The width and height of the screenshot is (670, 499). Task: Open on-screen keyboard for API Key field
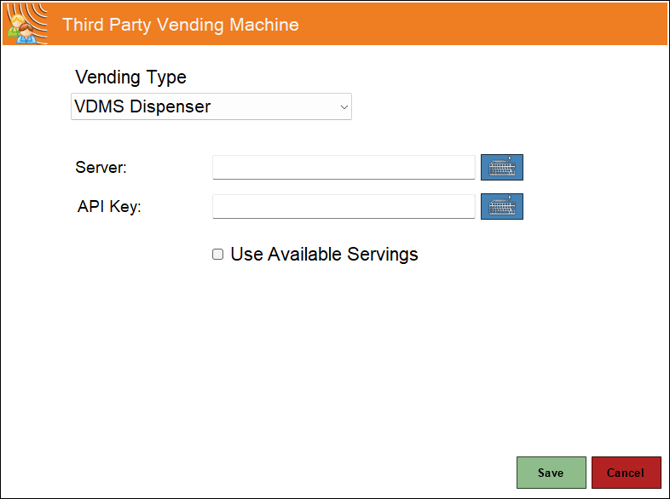point(502,206)
